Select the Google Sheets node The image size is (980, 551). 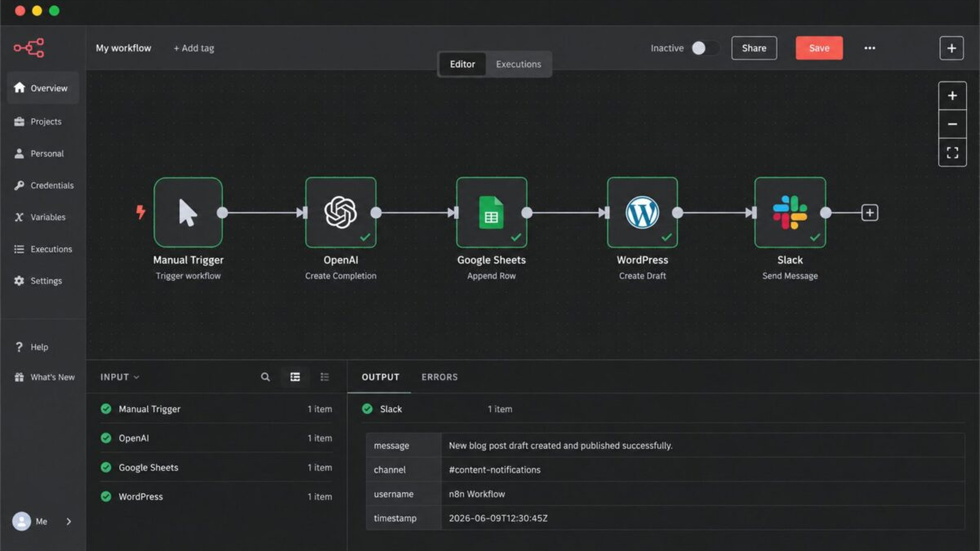pyautogui.click(x=492, y=212)
